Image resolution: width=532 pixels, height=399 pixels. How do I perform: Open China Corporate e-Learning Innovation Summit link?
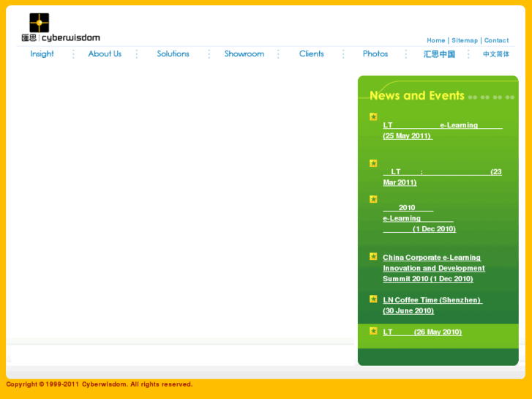tap(434, 268)
